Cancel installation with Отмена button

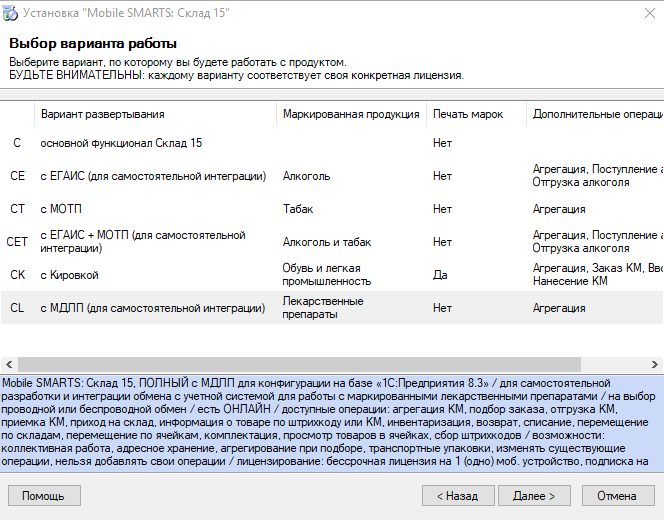[x=618, y=495]
